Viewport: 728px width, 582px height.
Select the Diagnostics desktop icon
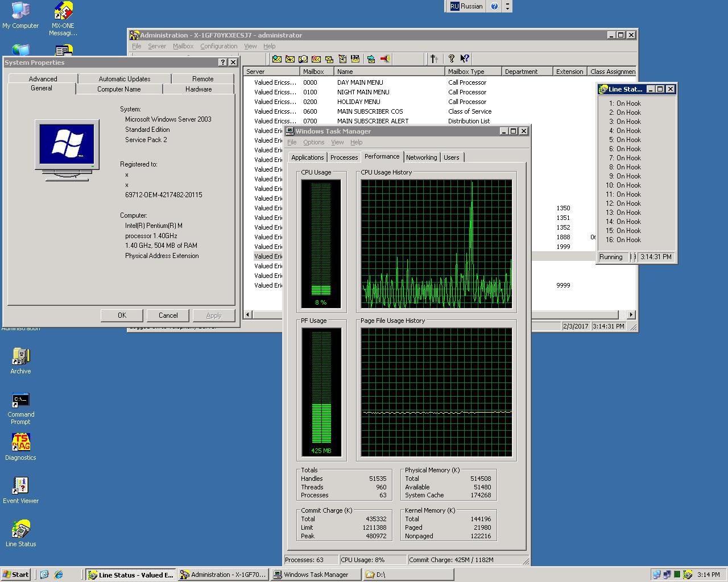pyautogui.click(x=20, y=447)
